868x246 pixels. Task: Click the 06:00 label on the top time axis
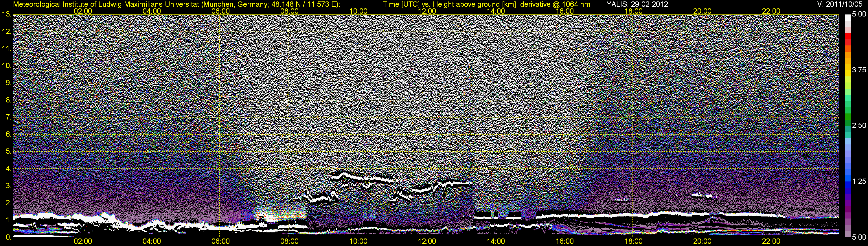point(220,11)
